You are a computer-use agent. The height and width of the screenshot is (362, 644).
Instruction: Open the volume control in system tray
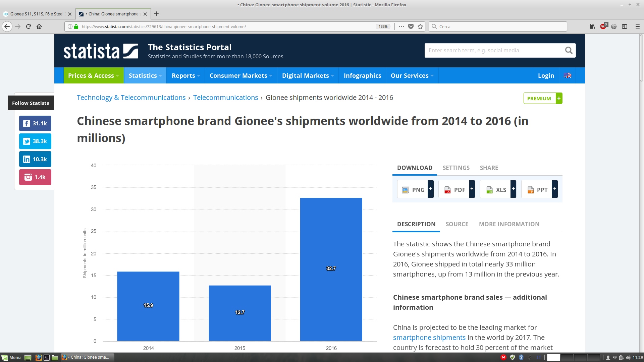tap(628, 357)
